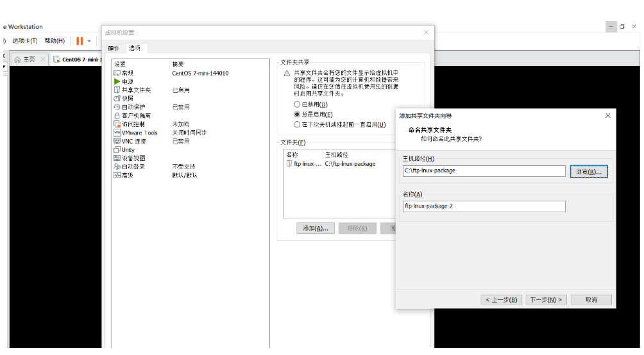Click the 自动登录 user icon
644x355 pixels.
[117, 167]
